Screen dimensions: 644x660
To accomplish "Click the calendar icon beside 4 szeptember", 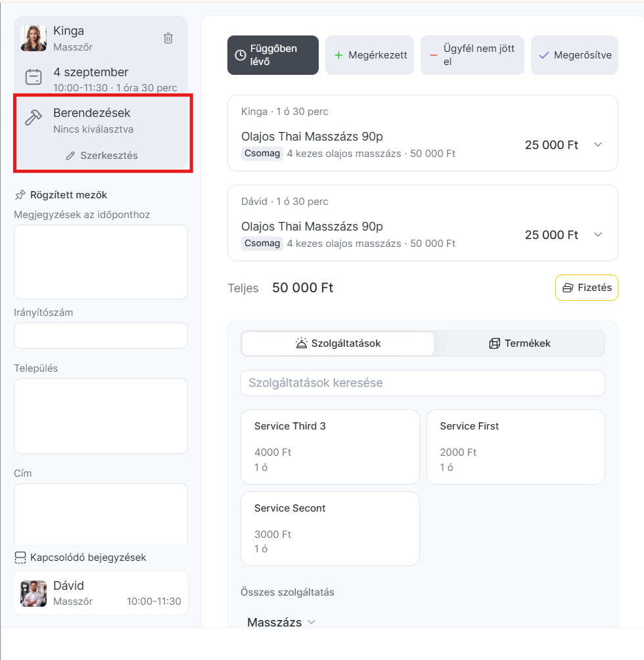I will pos(34,77).
